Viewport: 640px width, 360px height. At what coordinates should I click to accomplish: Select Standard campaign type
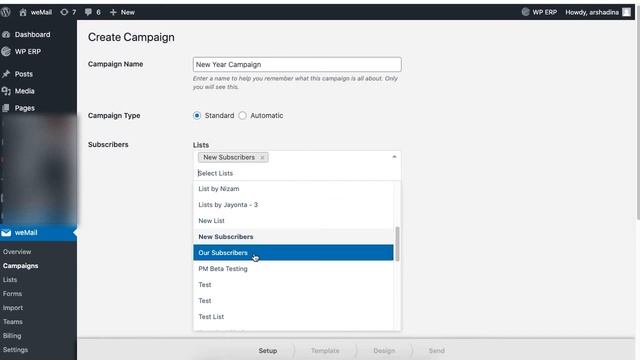click(x=197, y=116)
